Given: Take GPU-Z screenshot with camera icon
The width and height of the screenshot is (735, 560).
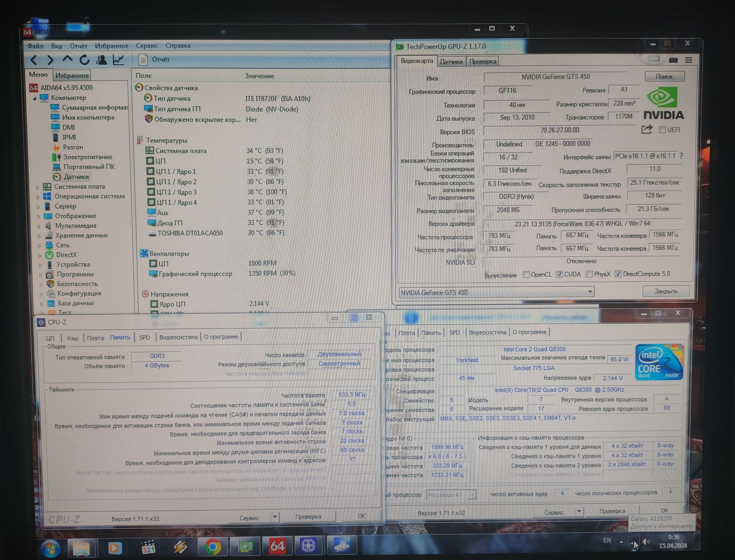Looking at the screenshot, I should [x=673, y=60].
